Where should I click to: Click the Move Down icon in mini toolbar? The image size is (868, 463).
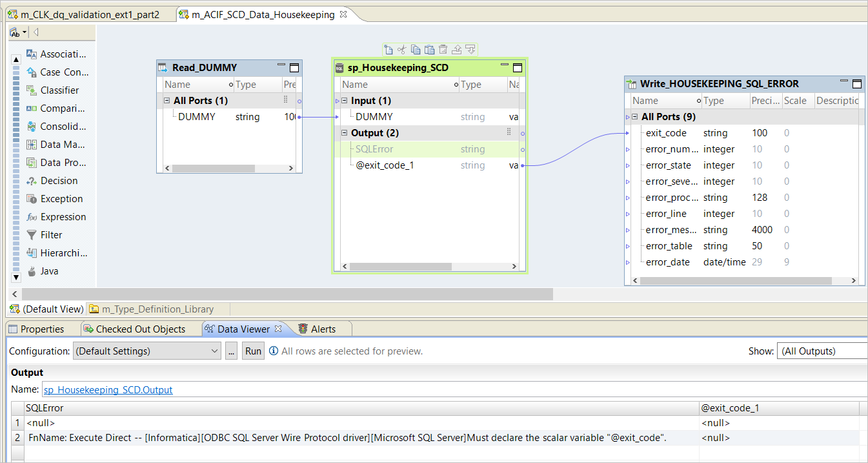pyautogui.click(x=470, y=49)
